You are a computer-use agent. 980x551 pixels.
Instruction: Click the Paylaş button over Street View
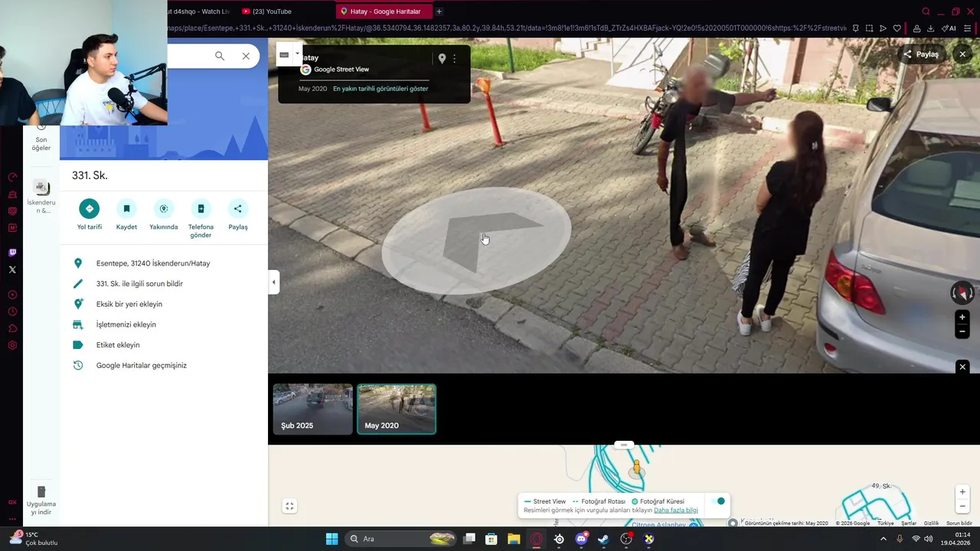click(x=921, y=54)
